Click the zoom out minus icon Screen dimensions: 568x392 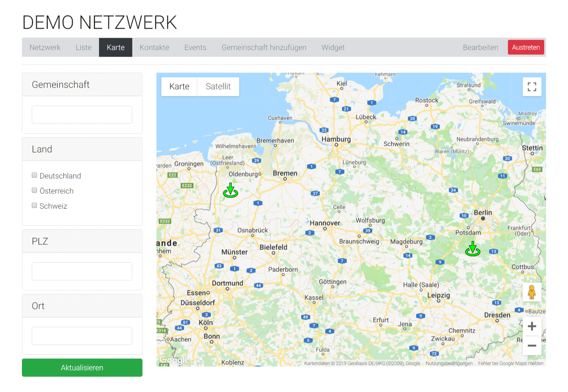(x=532, y=345)
